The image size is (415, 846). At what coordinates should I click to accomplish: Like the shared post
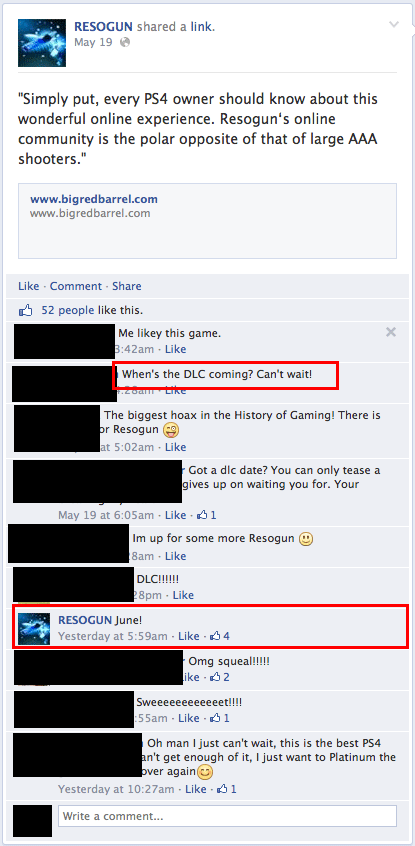[29, 286]
